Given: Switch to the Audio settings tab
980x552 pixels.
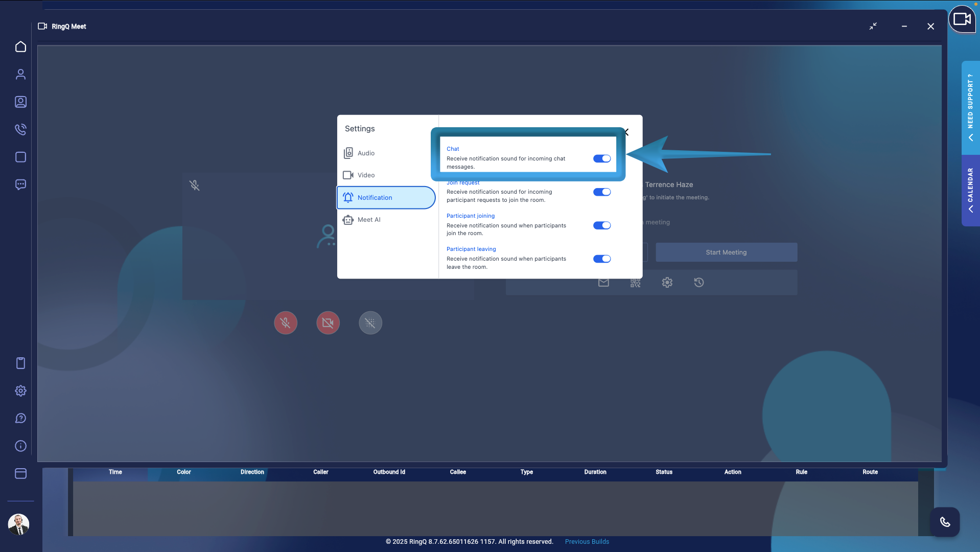Looking at the screenshot, I should coord(366,153).
